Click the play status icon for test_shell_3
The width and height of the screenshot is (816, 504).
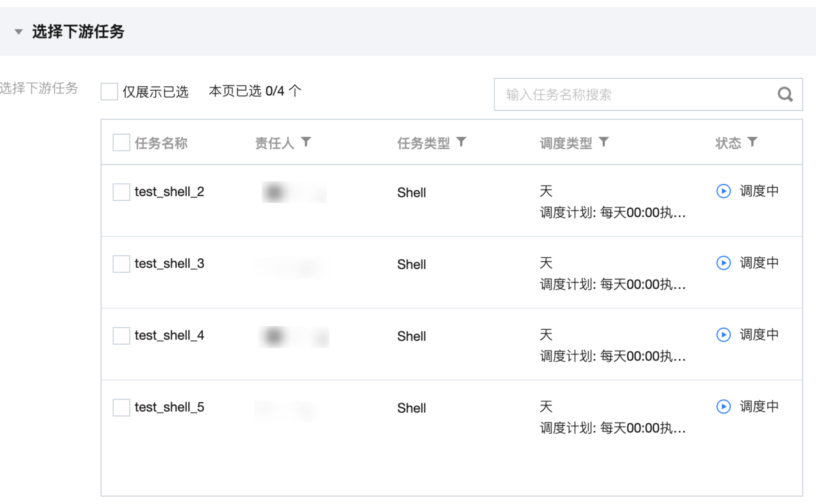[723, 263]
